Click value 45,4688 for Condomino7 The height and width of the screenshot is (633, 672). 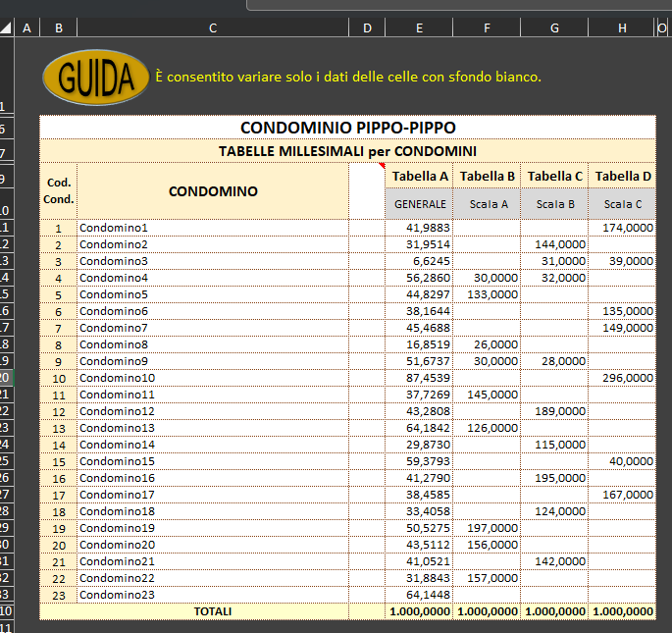coord(419,328)
